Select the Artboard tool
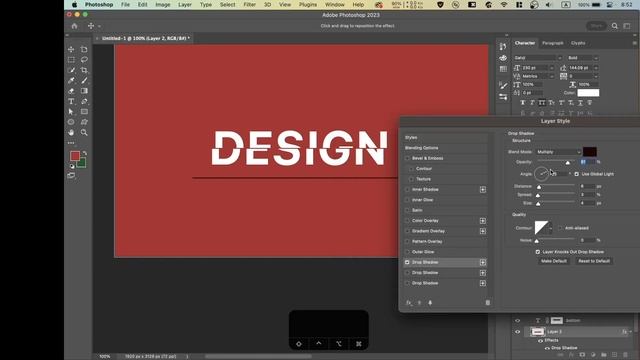The width and height of the screenshot is (640, 360). [x=84, y=49]
